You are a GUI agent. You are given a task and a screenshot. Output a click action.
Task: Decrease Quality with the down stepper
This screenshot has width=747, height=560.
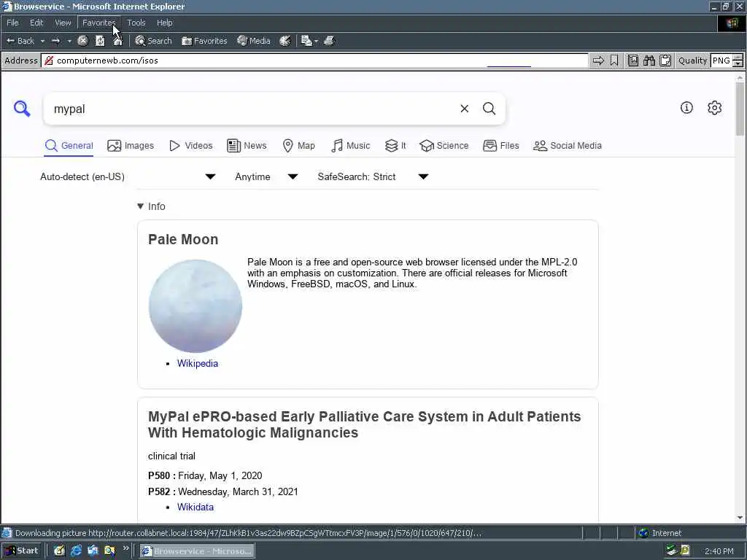coord(738,64)
